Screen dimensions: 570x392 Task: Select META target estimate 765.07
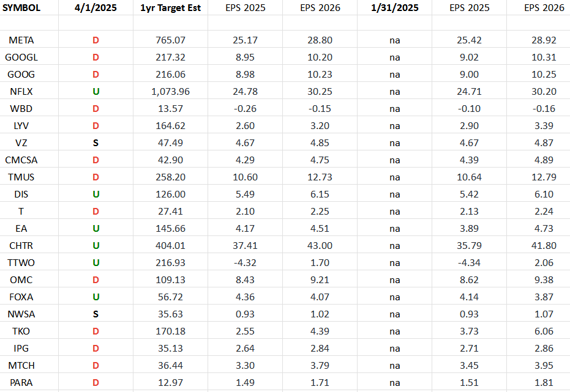tap(170, 40)
